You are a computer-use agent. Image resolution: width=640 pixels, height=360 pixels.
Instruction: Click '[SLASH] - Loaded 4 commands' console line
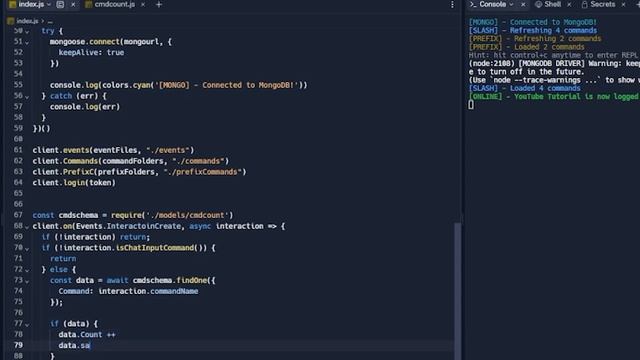coord(524,88)
